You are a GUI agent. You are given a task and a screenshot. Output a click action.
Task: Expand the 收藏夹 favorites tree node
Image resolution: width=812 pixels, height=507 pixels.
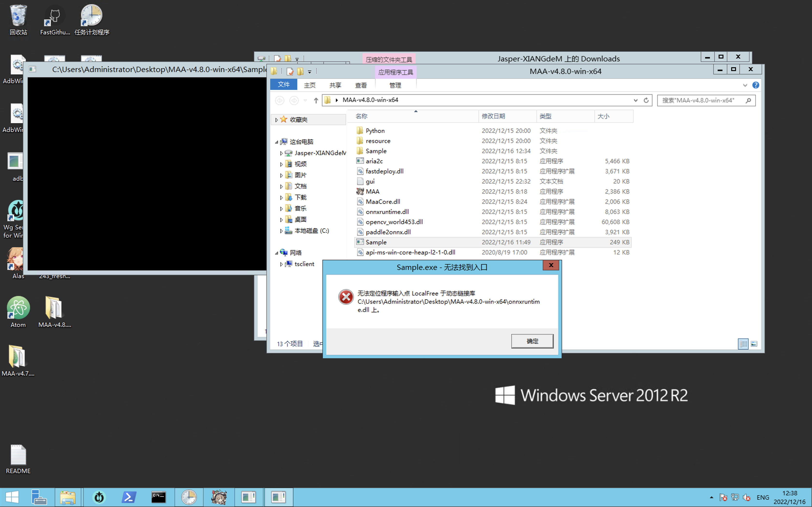pyautogui.click(x=276, y=120)
